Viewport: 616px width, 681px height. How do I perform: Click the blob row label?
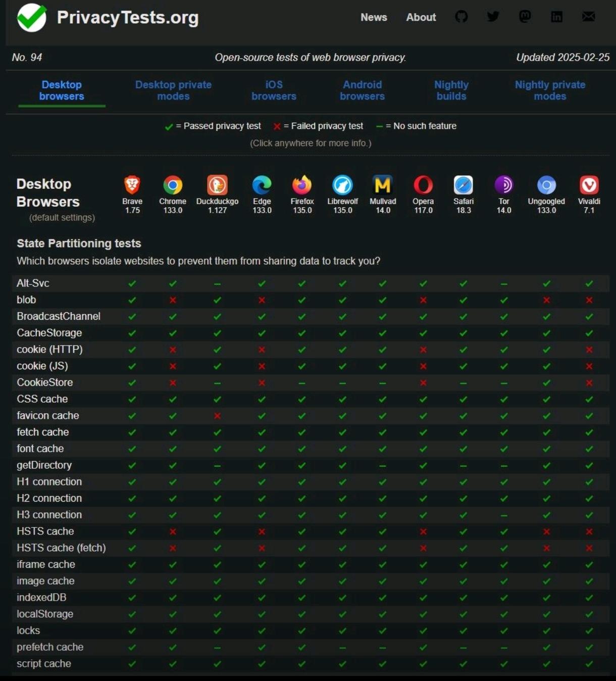tap(26, 300)
